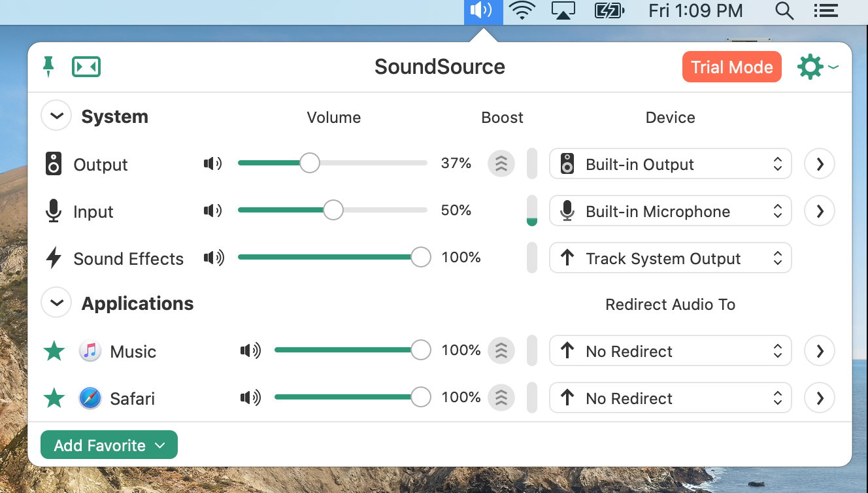Image resolution: width=868 pixels, height=493 pixels.
Task: Collapse the Applications section
Action: (56, 303)
